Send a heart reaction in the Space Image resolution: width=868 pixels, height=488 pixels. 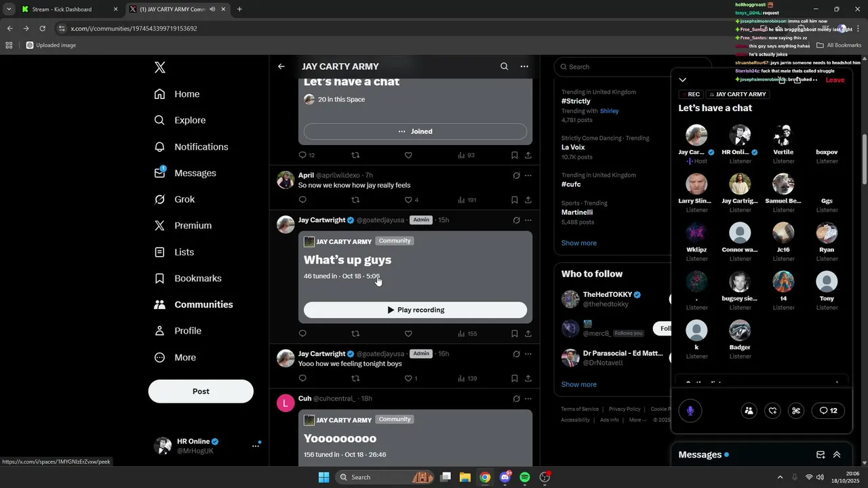(x=772, y=411)
